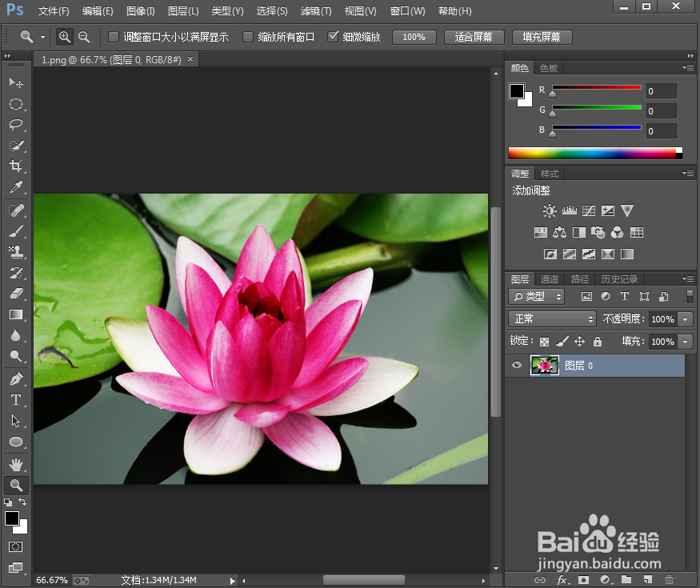Switch to the 历史记录 tab
Screen dimensions: 700x588
[619, 279]
